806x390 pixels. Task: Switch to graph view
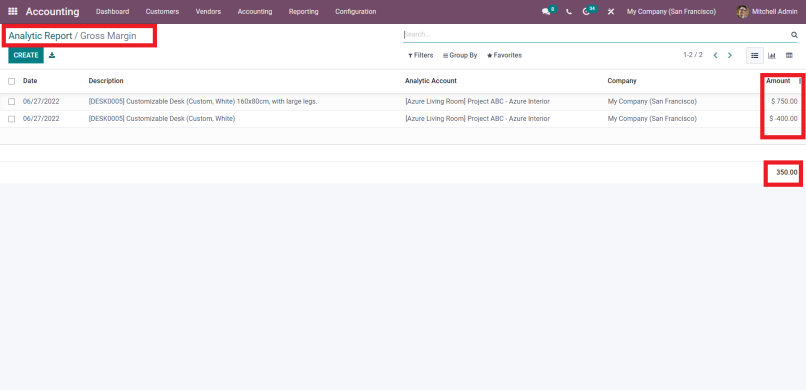[772, 55]
